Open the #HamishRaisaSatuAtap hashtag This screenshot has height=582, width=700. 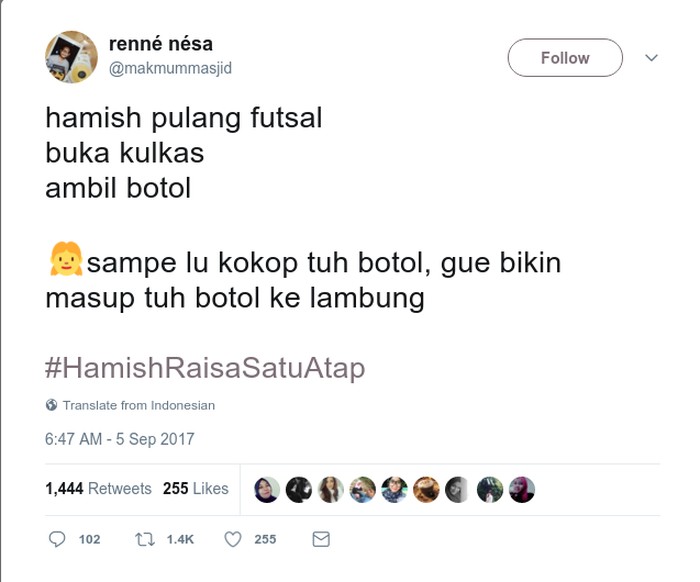[x=205, y=368]
